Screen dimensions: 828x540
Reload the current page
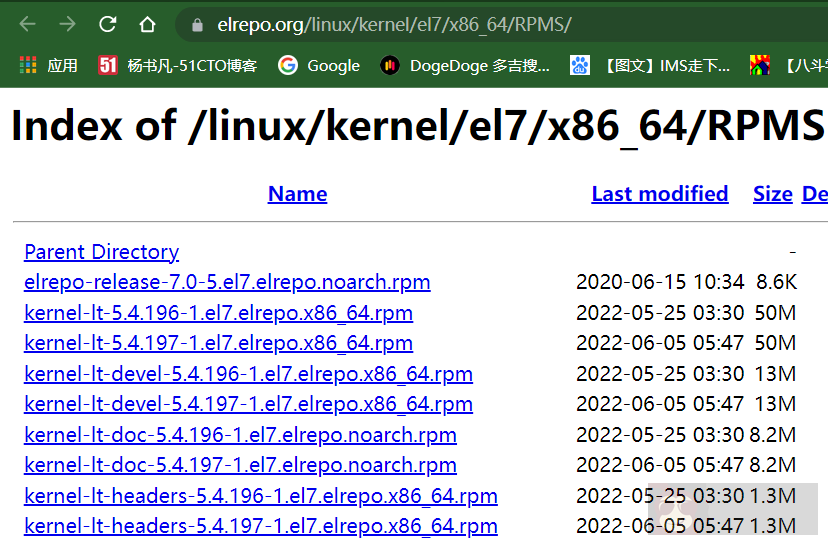[x=108, y=24]
